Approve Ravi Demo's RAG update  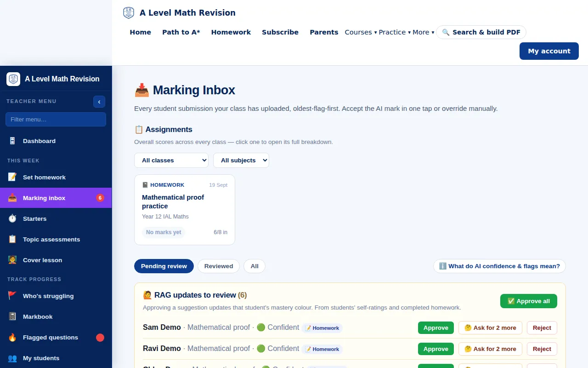point(436,349)
